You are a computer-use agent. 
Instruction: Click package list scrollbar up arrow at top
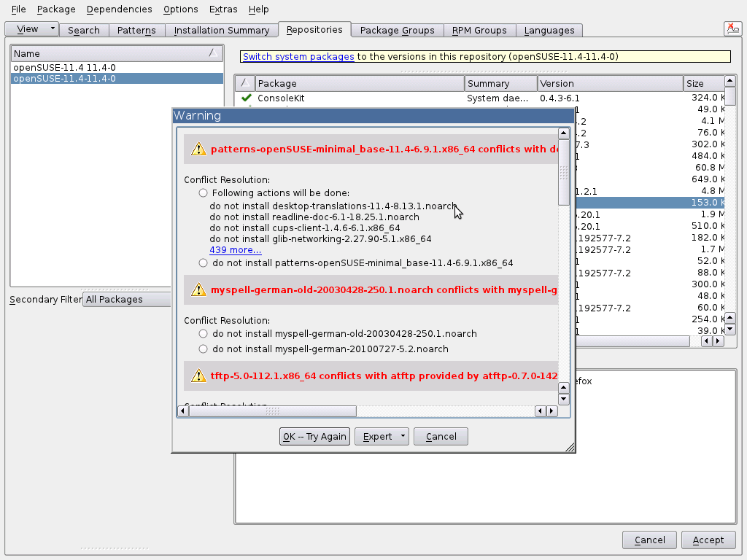[x=729, y=81]
